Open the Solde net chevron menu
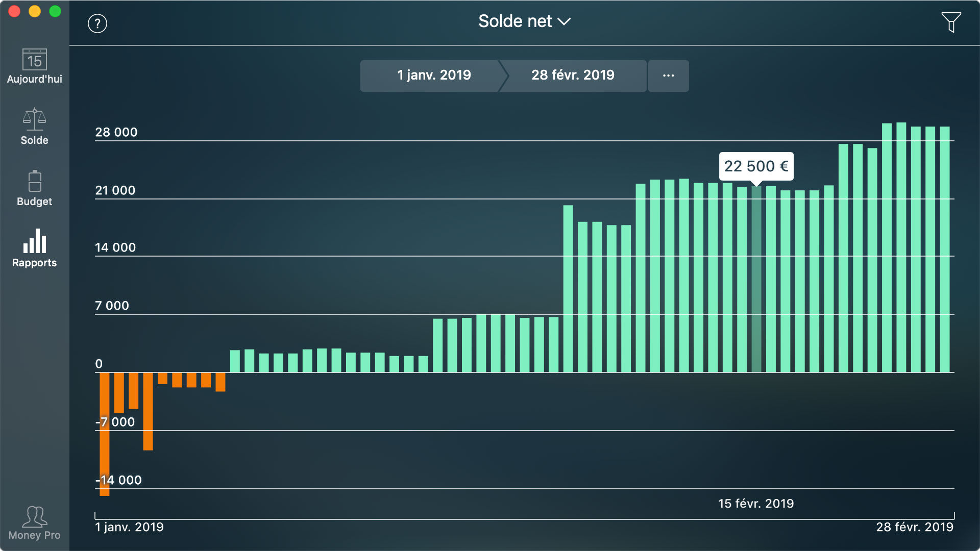This screenshot has height=551, width=980. pos(565,22)
